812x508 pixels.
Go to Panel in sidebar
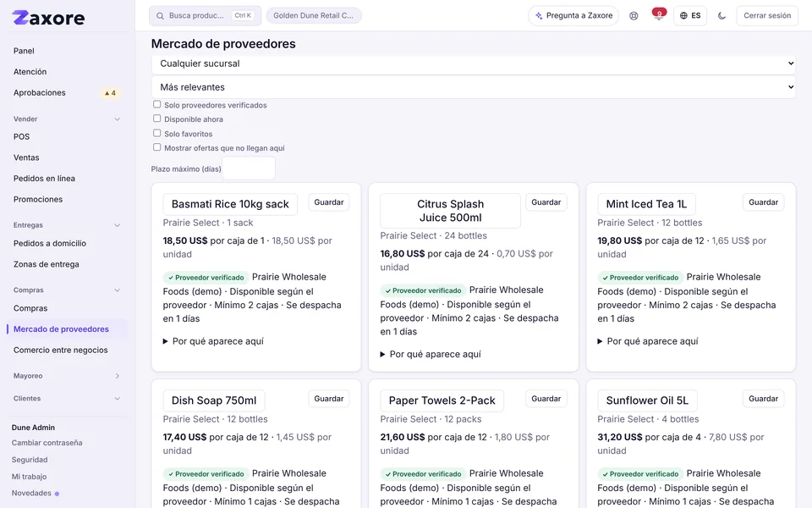pos(24,51)
